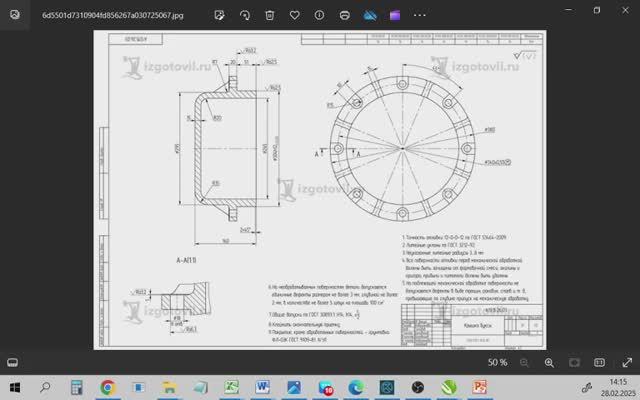640x400 pixels.
Task: Delete the image using the trash icon
Action: click(x=270, y=15)
